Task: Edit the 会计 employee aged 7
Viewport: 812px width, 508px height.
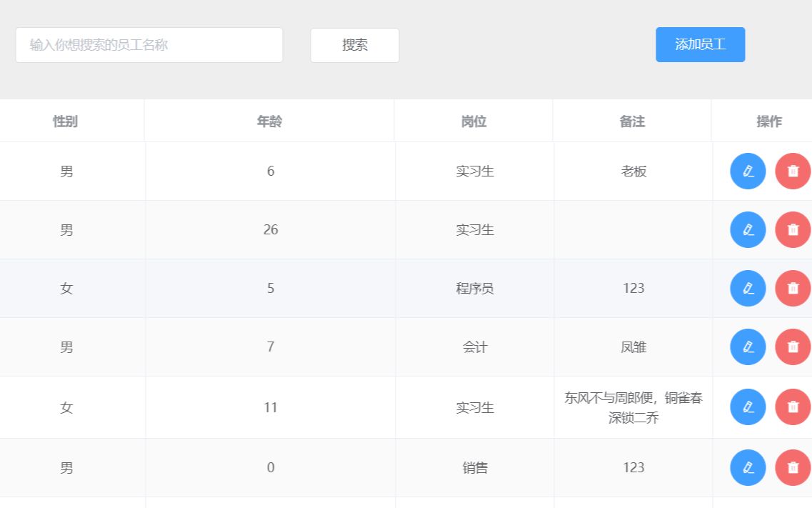Action: 748,347
